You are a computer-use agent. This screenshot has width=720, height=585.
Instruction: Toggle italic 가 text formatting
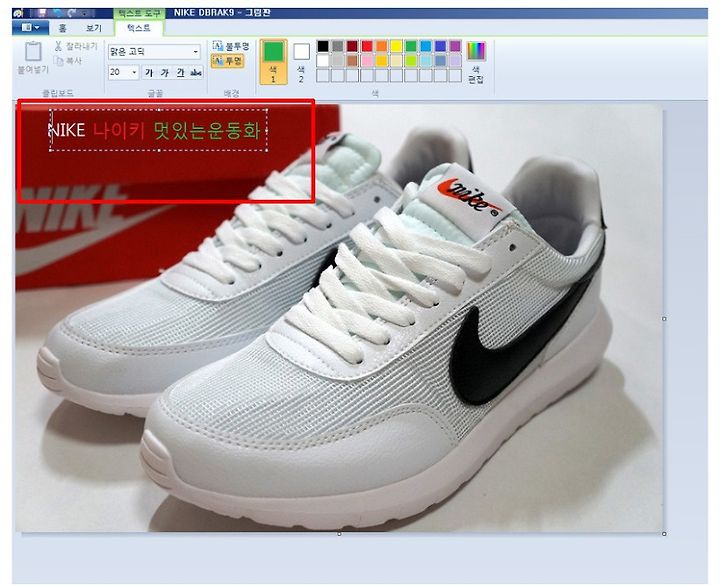[x=164, y=73]
